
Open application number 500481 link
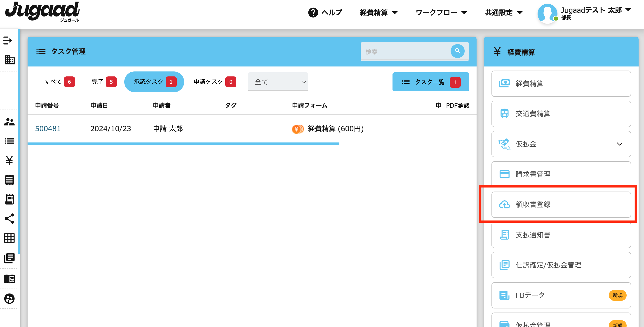(48, 129)
